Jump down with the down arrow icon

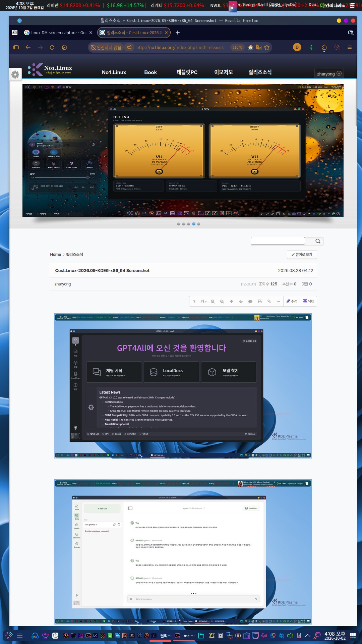pos(241,301)
